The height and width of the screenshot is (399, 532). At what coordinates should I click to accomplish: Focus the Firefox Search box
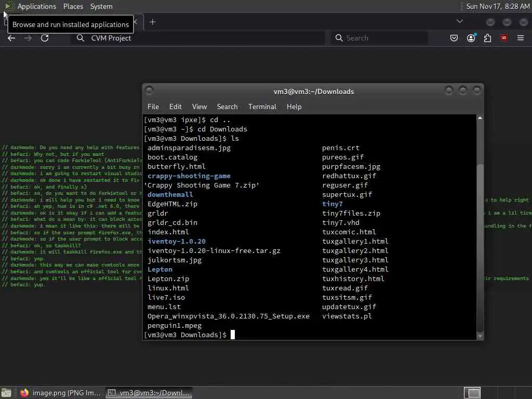coord(379,38)
